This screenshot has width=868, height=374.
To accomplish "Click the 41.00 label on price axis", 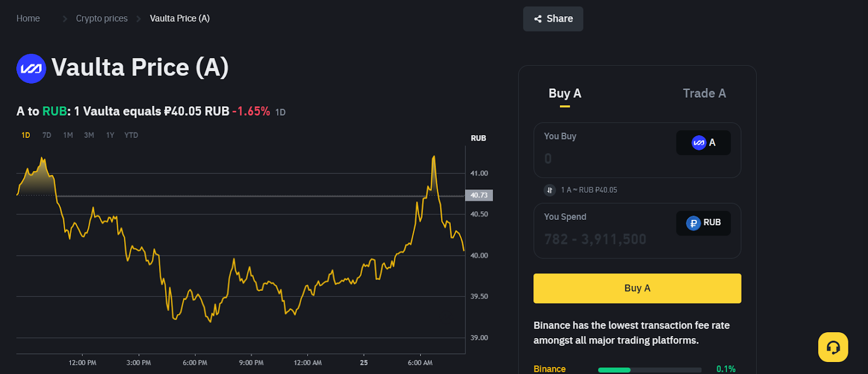I will click(479, 173).
